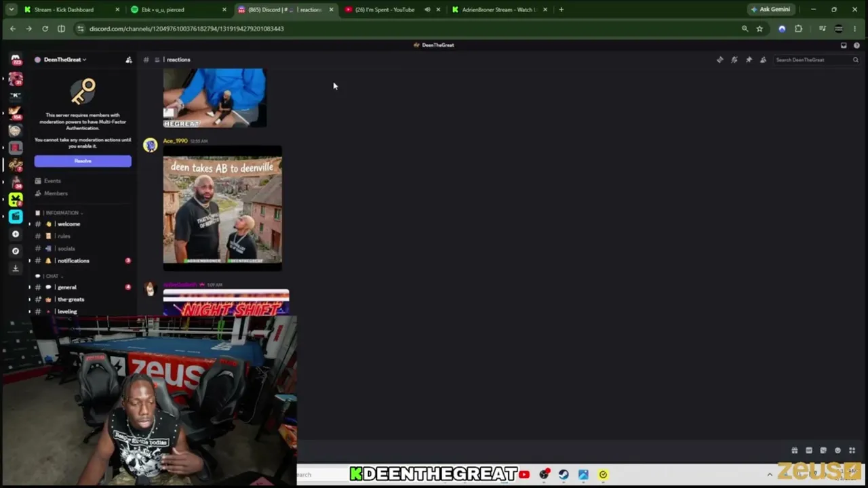
Task: Open a new browser tab
Action: click(x=561, y=9)
